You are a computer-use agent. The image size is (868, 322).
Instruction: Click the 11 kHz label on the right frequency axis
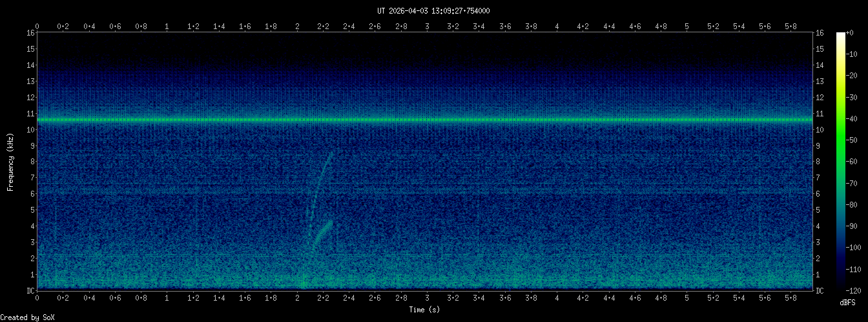tap(820, 114)
